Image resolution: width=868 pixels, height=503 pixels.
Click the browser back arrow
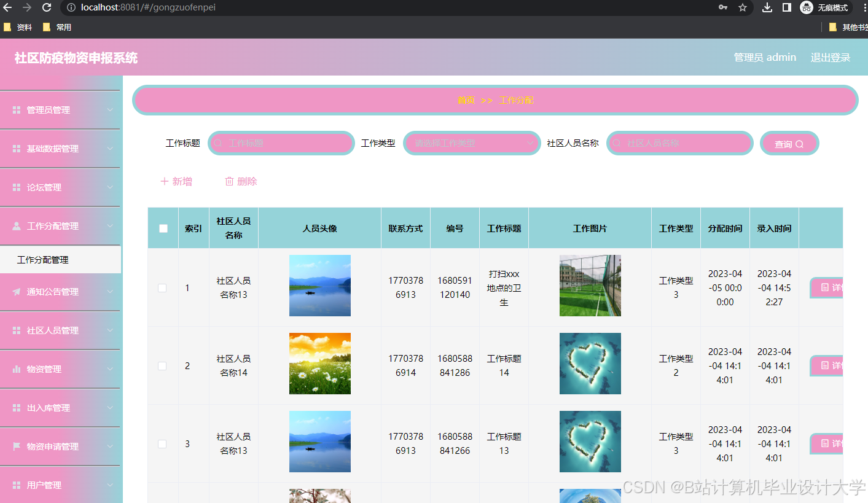point(7,7)
